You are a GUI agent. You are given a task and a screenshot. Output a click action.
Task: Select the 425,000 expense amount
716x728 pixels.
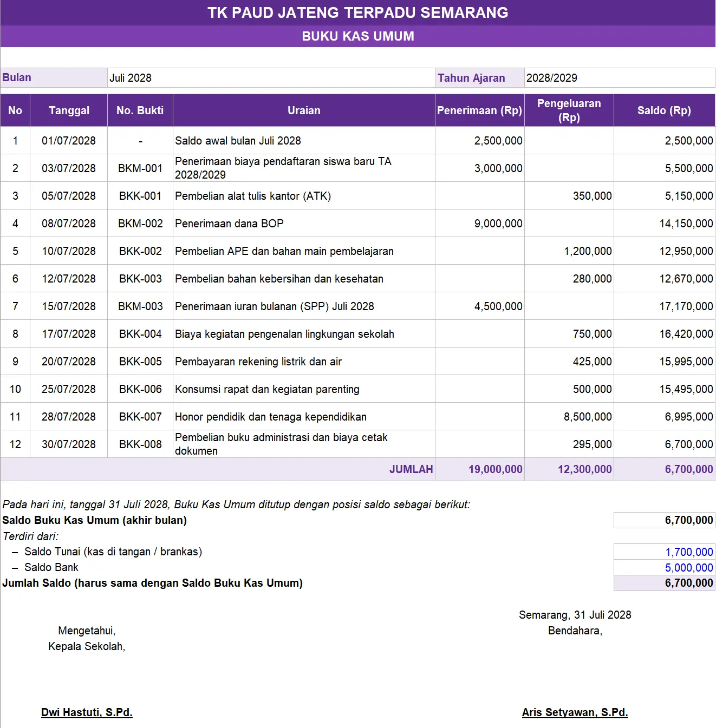(x=569, y=362)
